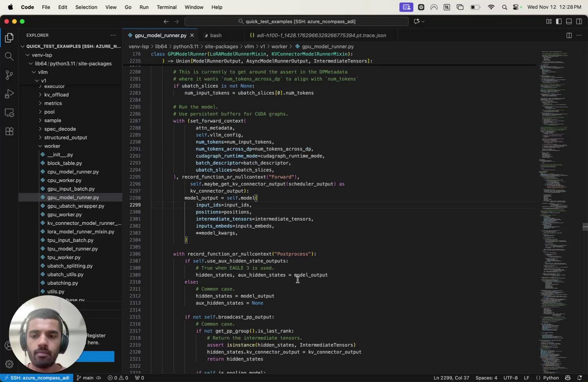This screenshot has width=588, height=382.
Task: Click the quick_test_examples command center search box
Action: click(x=296, y=22)
